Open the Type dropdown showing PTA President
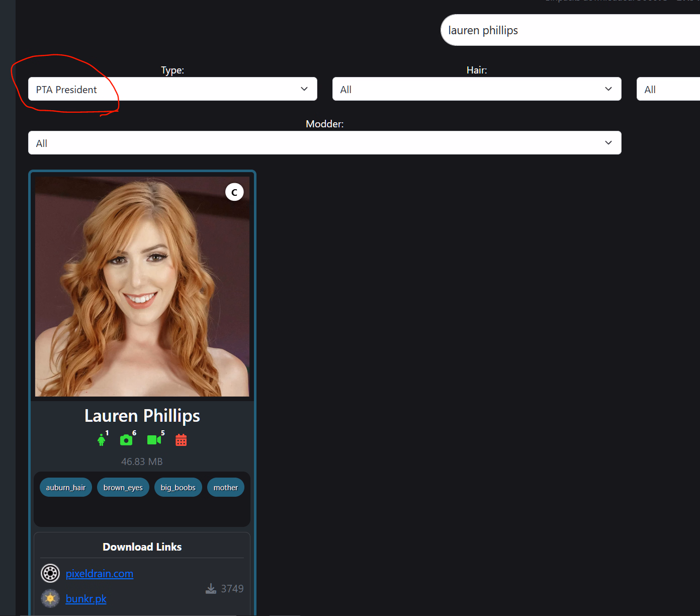This screenshot has height=616, width=700. click(x=172, y=89)
